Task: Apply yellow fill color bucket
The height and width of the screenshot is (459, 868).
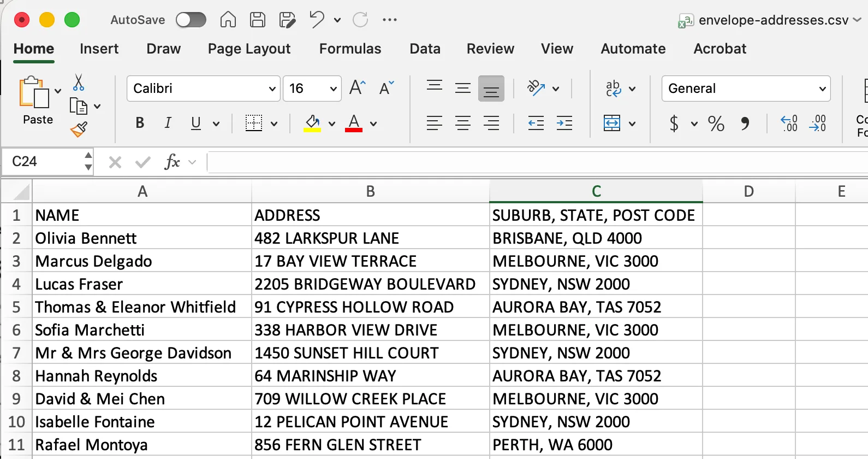Action: click(x=312, y=123)
